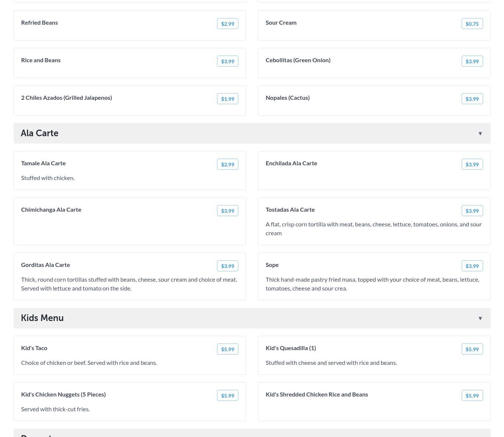504x437 pixels.
Task: Click the Enchilada Ala Carte price button
Action: click(x=472, y=165)
